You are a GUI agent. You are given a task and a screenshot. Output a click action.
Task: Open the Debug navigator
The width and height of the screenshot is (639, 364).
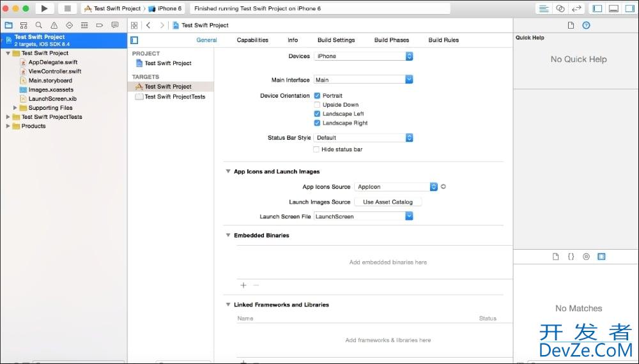coord(84,26)
